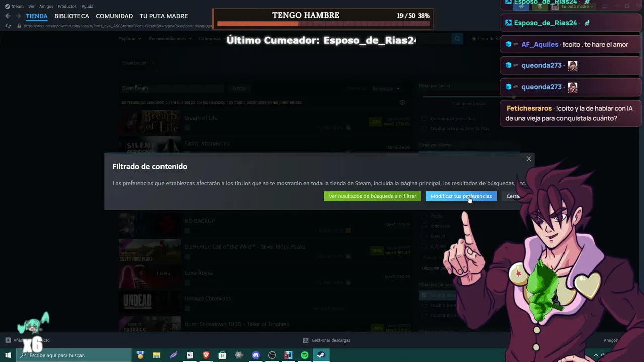This screenshot has height=362, width=644.
Task: Open Discord from the taskbar
Action: coord(255,355)
